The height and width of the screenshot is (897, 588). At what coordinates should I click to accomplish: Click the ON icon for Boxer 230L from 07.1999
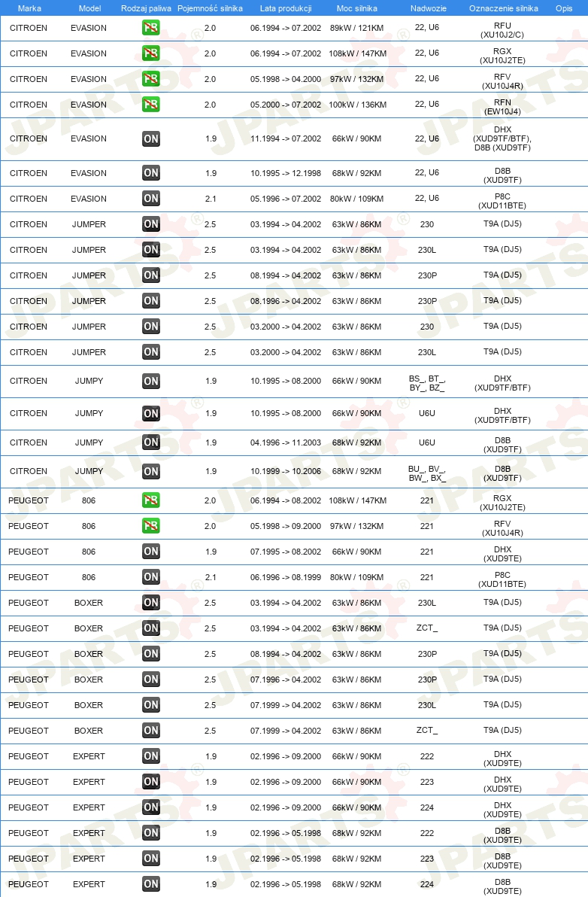click(x=151, y=705)
